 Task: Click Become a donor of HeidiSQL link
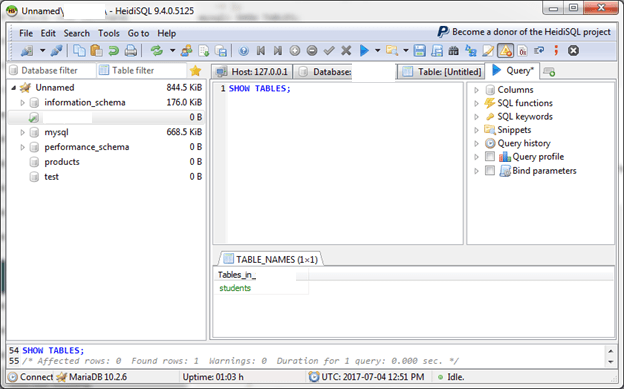pyautogui.click(x=531, y=32)
